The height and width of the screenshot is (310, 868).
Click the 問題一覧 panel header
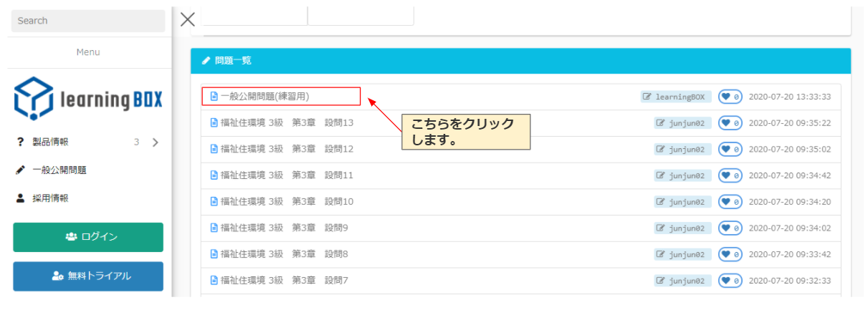coord(520,61)
